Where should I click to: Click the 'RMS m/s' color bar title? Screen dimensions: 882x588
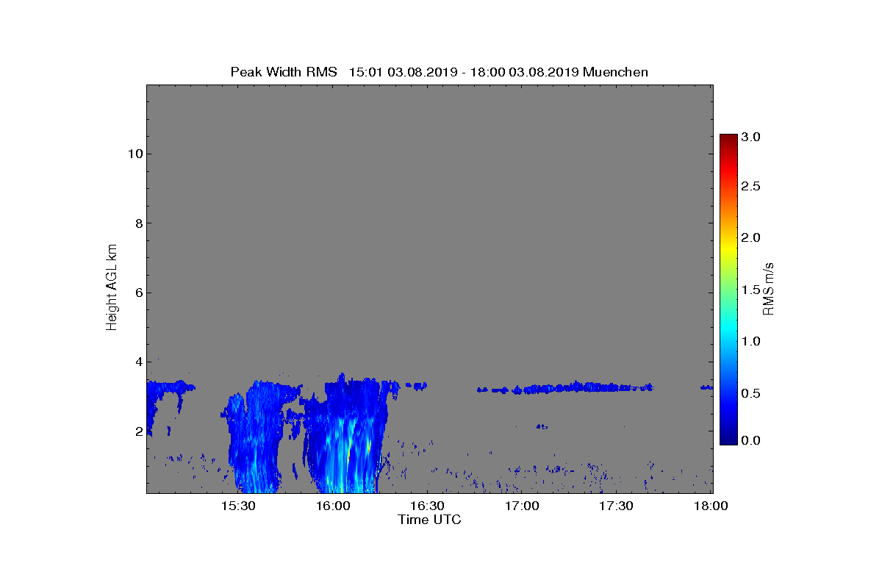(x=769, y=289)
